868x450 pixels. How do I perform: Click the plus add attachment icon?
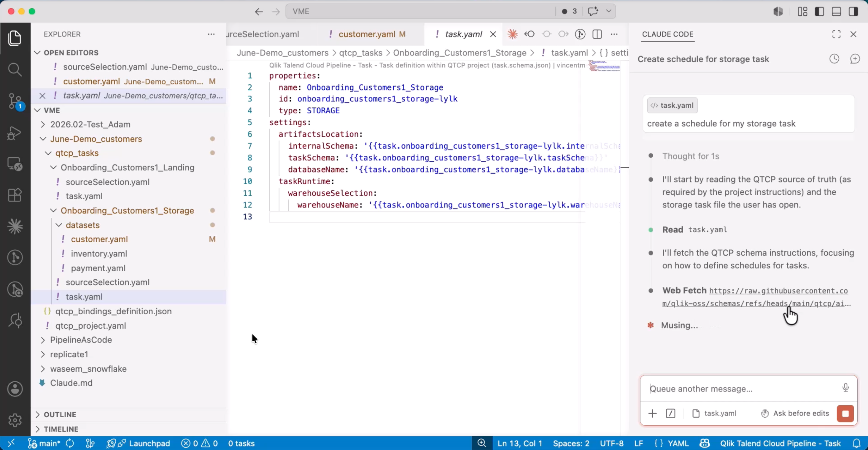[652, 413]
